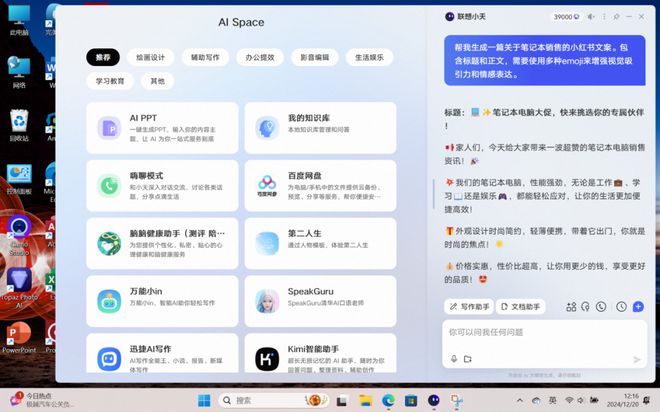The width and height of the screenshot is (660, 412).
Task: Click the user prompt bubble about 小红书文案
Action: (545, 61)
